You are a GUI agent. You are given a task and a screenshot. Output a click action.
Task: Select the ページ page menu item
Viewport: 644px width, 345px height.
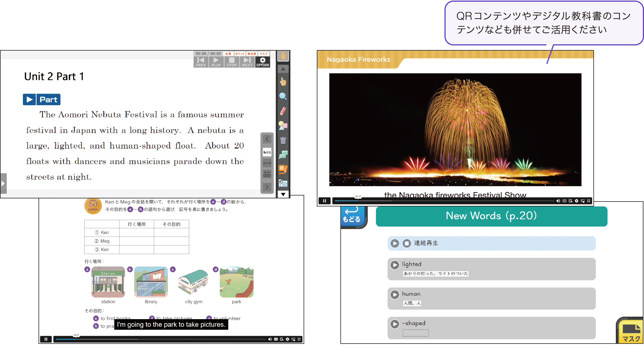point(267,163)
